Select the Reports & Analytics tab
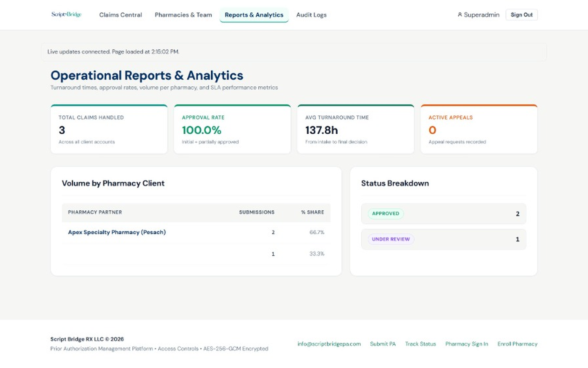Screen dimensions: 588x368 [x=254, y=15]
